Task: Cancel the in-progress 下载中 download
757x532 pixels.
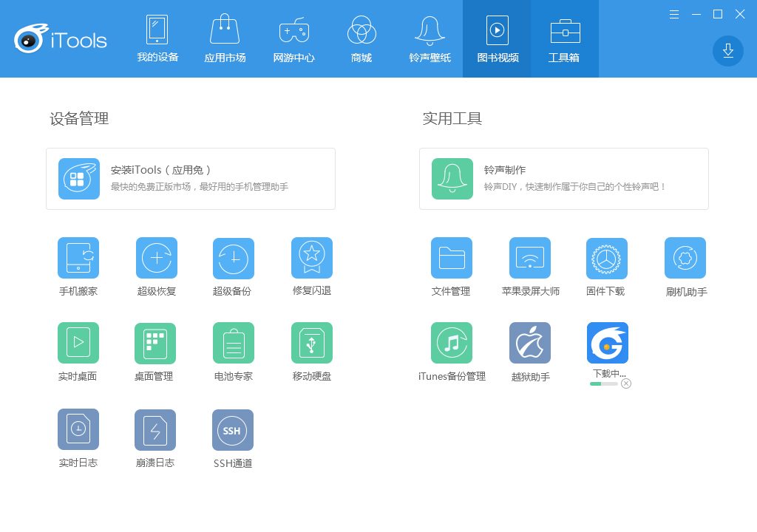Action: tap(626, 383)
